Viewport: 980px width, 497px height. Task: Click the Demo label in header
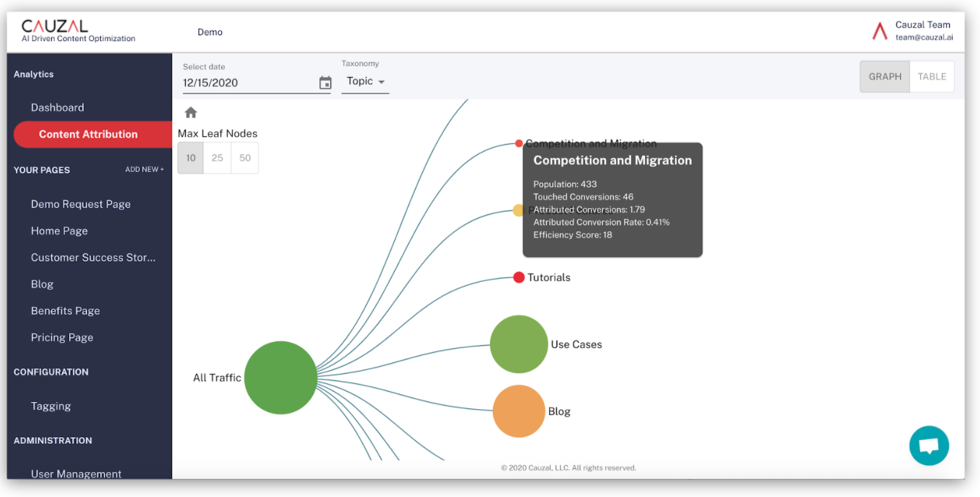210,32
